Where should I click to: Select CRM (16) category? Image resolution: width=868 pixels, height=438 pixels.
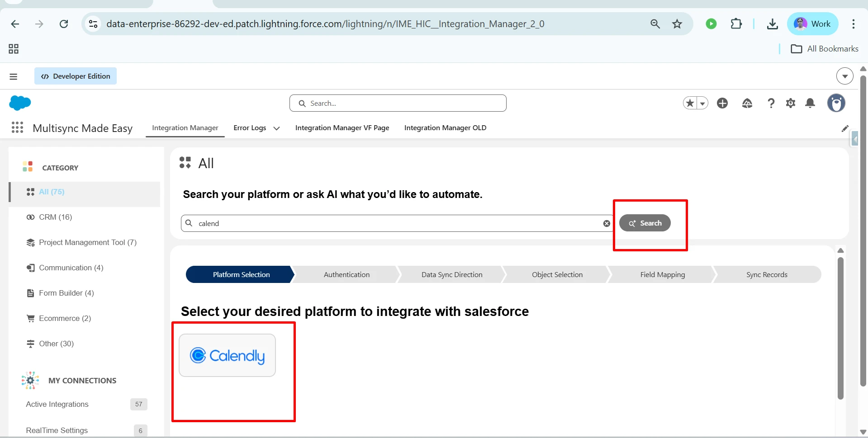85,217
